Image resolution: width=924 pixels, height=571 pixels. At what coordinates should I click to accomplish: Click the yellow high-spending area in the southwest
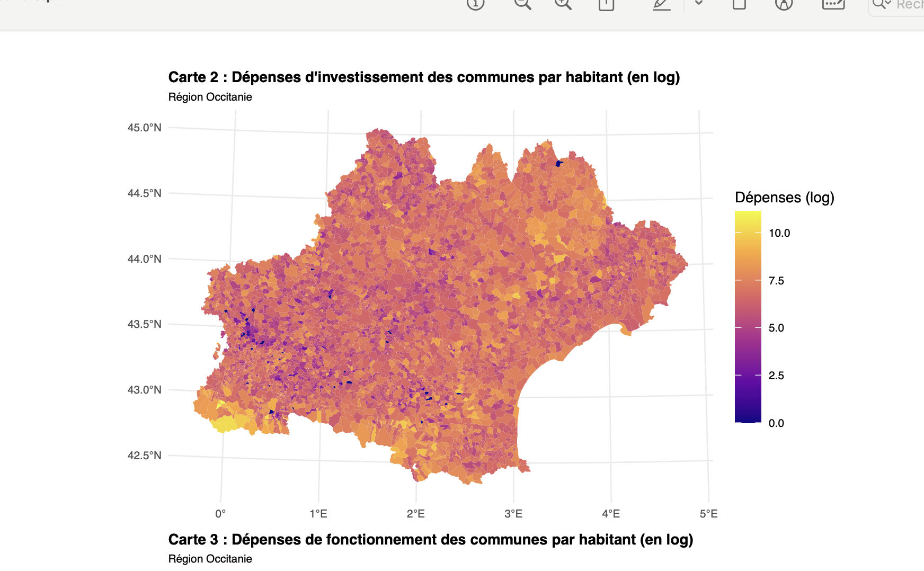227,423
